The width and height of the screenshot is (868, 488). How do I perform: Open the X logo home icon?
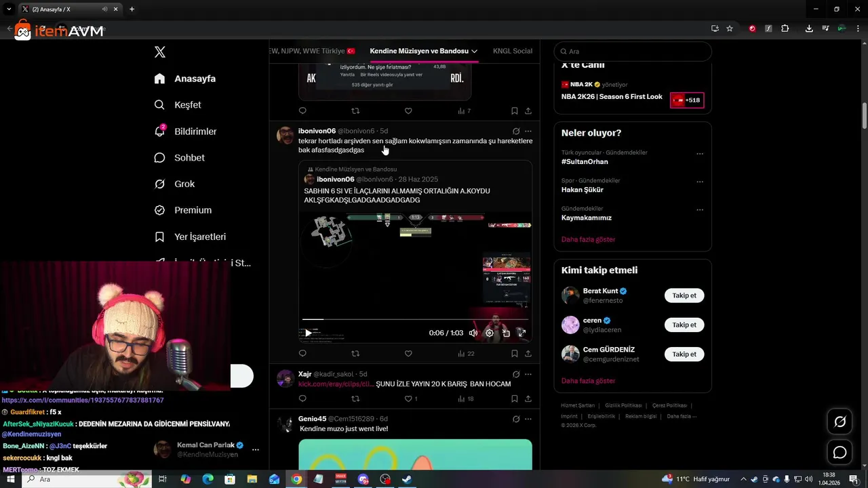(160, 52)
